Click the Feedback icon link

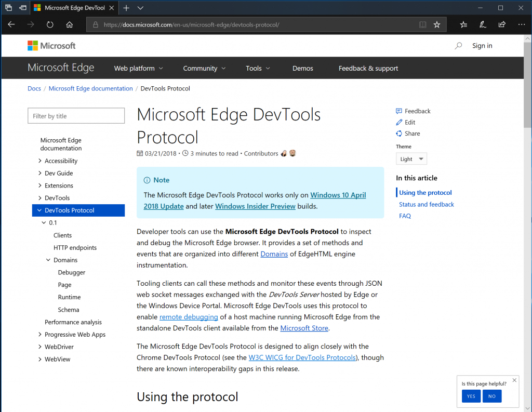pos(413,111)
